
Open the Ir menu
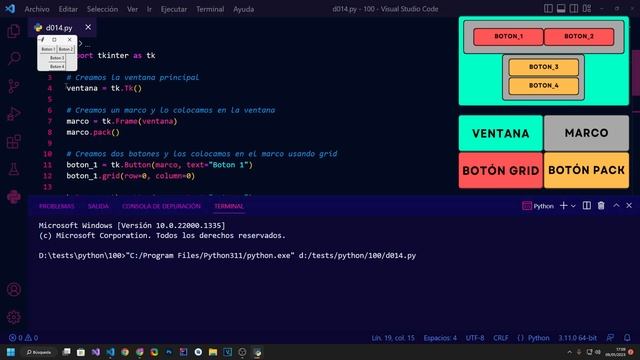[149, 9]
